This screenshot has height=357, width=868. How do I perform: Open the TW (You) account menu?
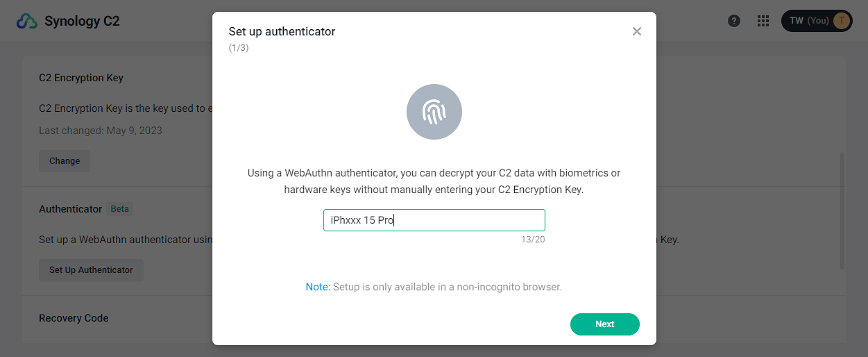point(808,21)
